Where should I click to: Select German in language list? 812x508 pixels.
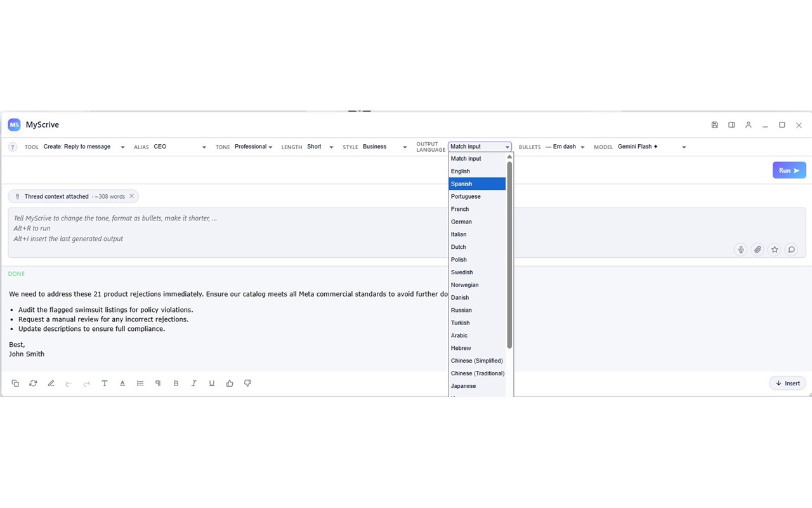pos(477,222)
